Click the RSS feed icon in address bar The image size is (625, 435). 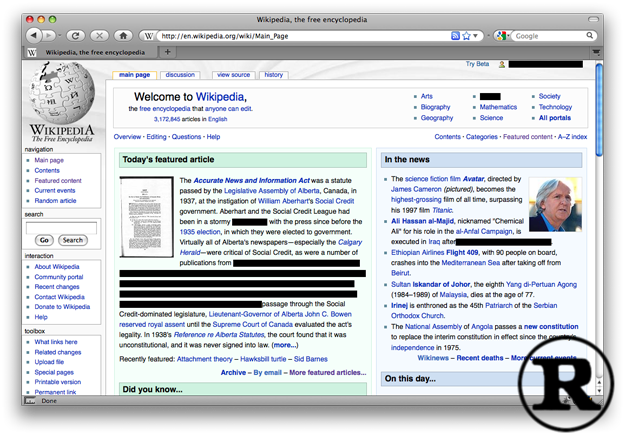pos(455,36)
